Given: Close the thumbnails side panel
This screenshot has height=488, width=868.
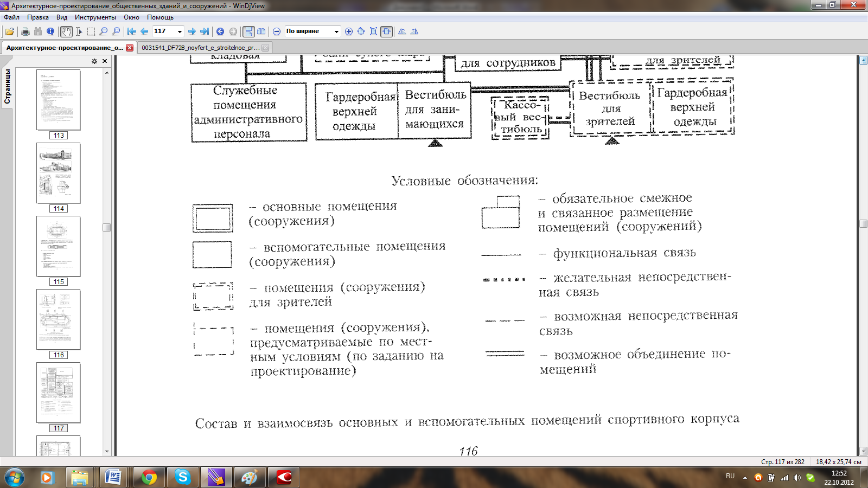Looking at the screenshot, I should pyautogui.click(x=105, y=61).
